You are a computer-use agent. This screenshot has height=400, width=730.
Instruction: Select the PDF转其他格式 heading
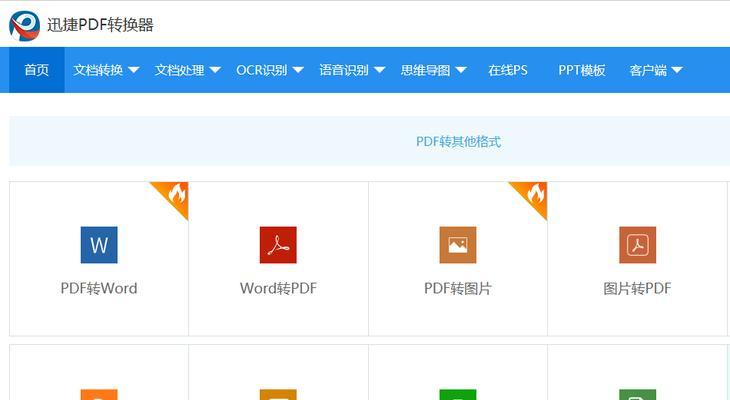[x=459, y=141]
